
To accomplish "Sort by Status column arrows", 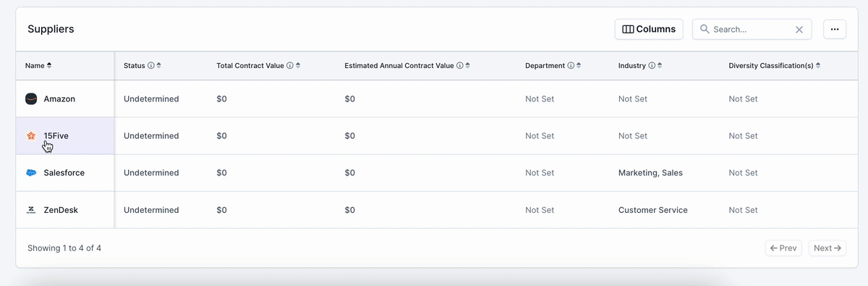I will click(x=158, y=65).
